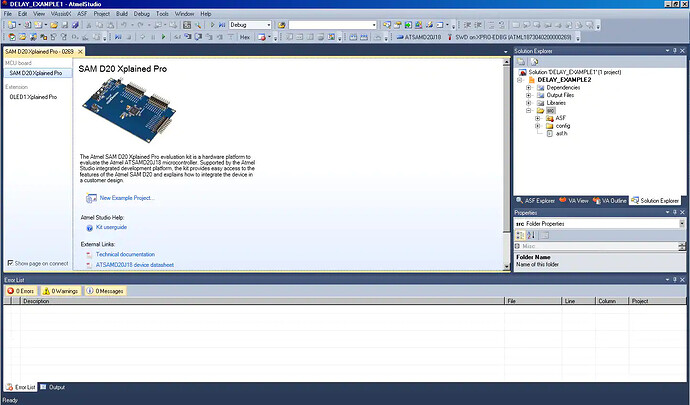Viewport: 690px width, 405px height.
Task: Collapse the Misc category in Properties
Action: 518,246
